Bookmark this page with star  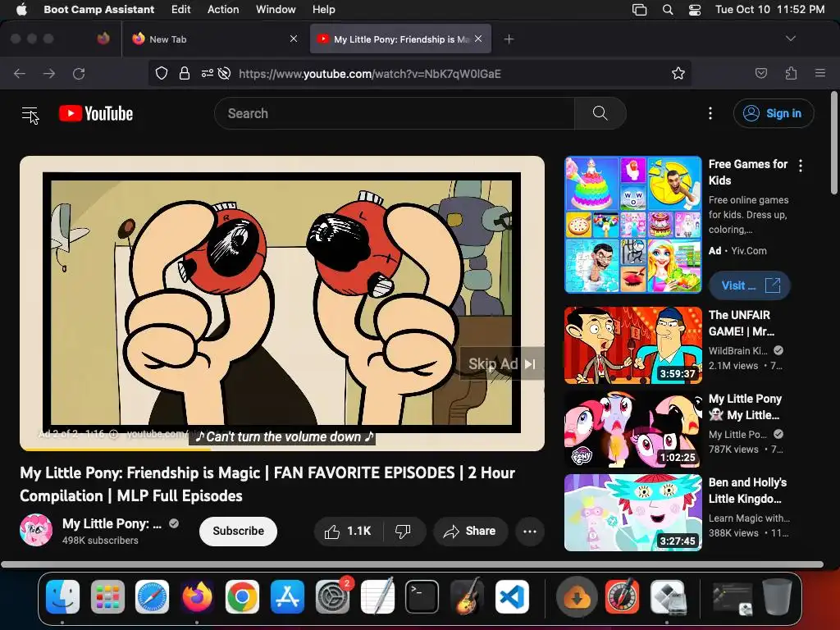[x=678, y=73]
